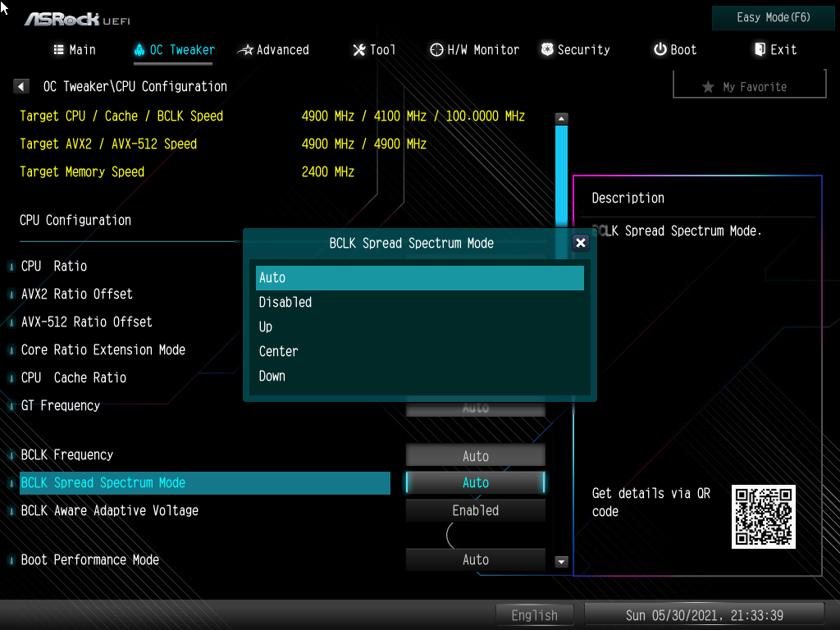Go to the Tool tab
The width and height of the screenshot is (840, 630).
tap(374, 50)
